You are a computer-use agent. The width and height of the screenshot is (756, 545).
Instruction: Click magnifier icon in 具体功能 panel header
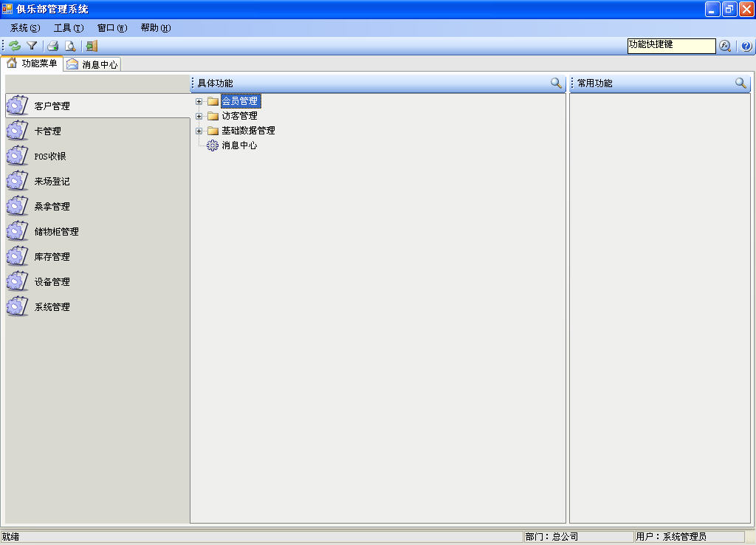[557, 83]
